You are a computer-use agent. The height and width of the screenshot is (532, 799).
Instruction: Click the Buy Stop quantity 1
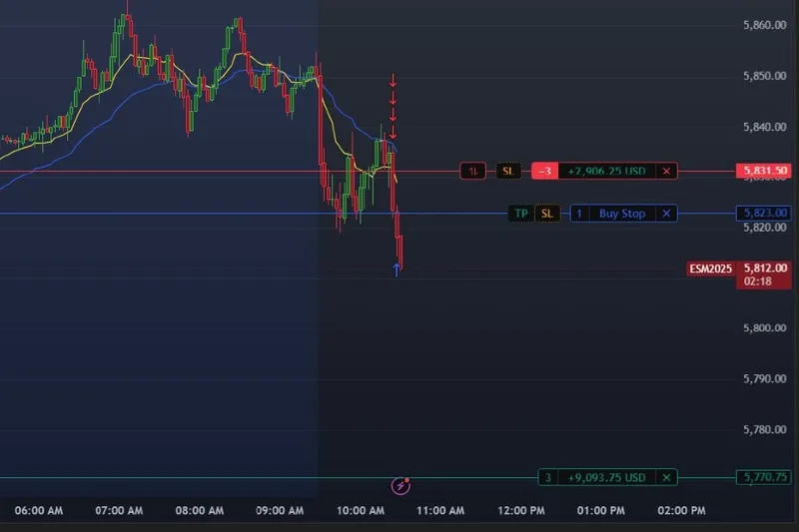(x=579, y=214)
